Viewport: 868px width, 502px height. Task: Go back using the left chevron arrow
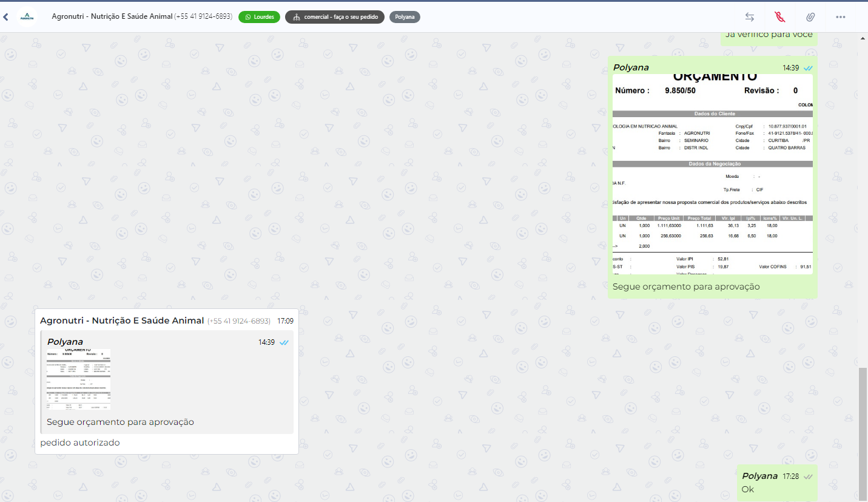[6, 17]
